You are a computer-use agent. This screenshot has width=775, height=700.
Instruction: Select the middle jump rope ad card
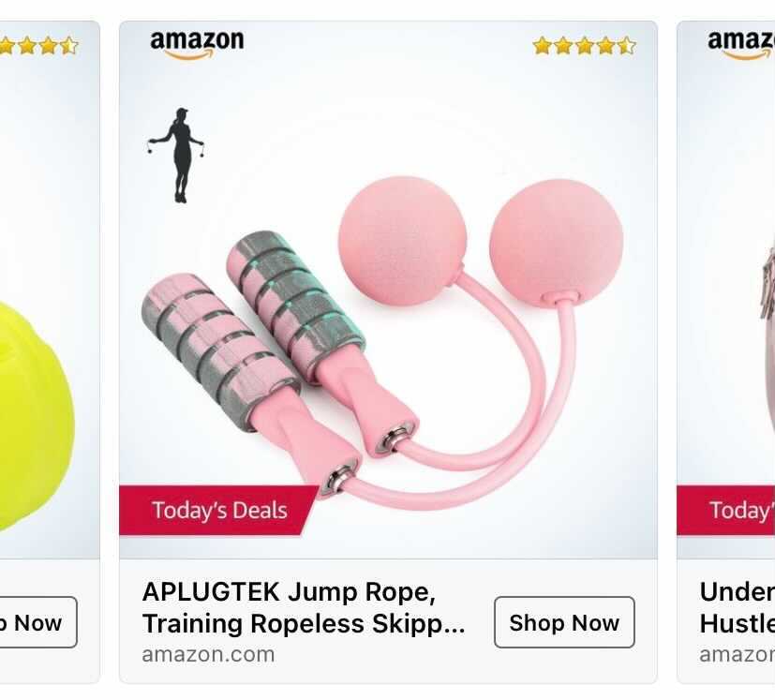(x=389, y=352)
